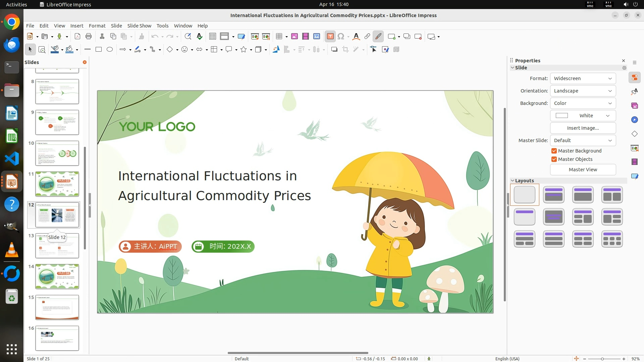
Task: Uncheck the Master Background checkbox
Action: [x=554, y=151]
